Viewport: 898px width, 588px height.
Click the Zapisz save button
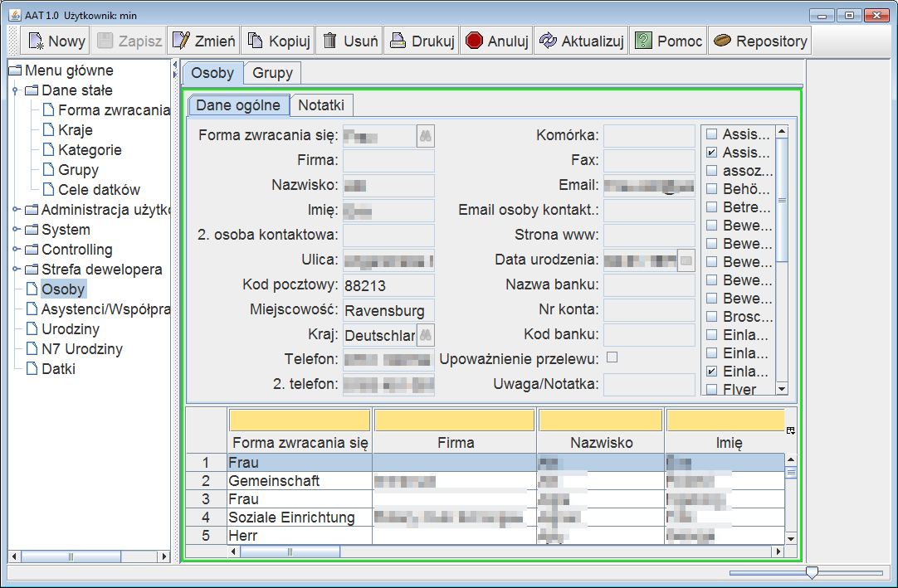(x=129, y=41)
